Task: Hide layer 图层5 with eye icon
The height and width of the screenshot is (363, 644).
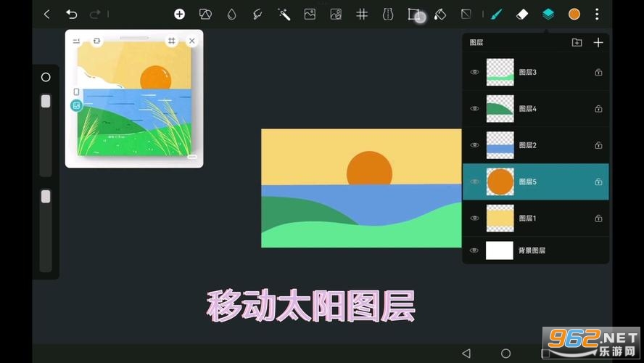Action: [x=474, y=181]
